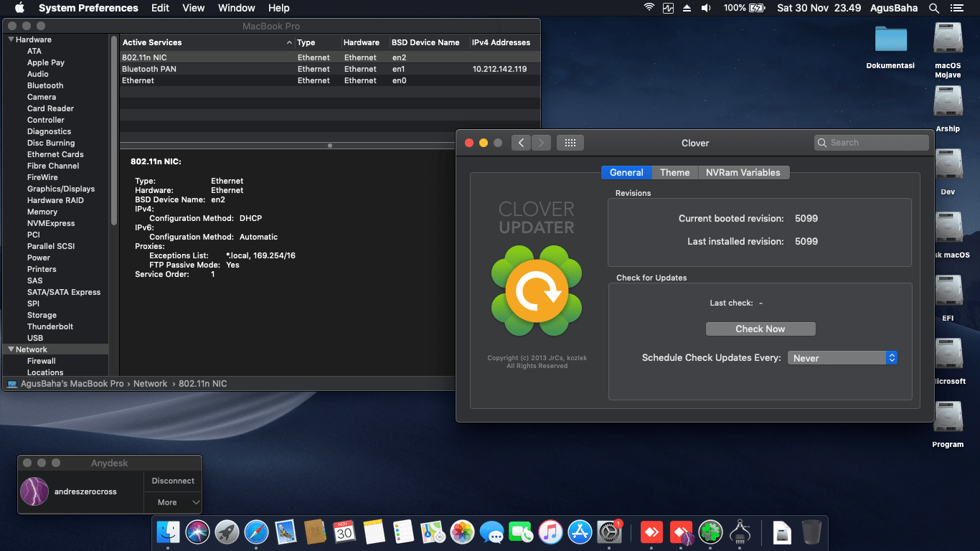Viewport: 980px width, 551px height.
Task: Open the Help menu
Action: (x=278, y=8)
